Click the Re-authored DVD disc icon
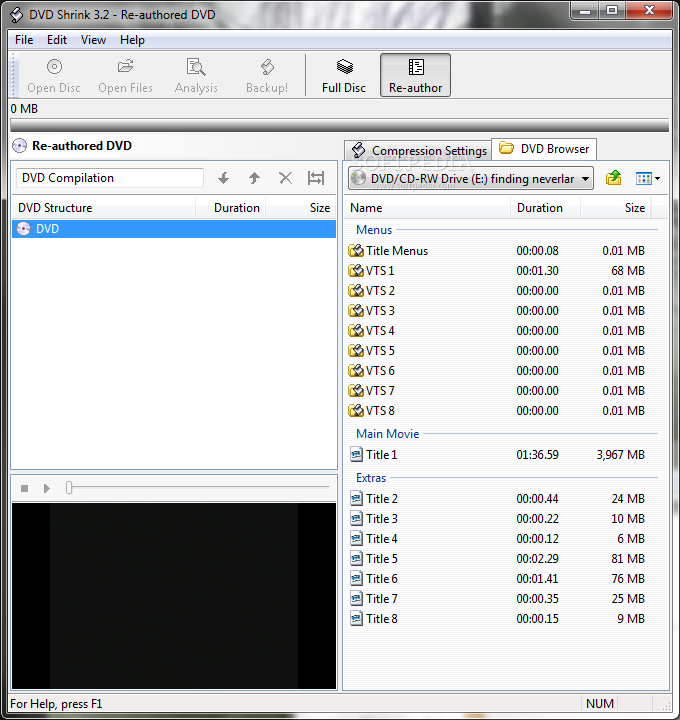The height and width of the screenshot is (720, 680). pyautogui.click(x=19, y=146)
